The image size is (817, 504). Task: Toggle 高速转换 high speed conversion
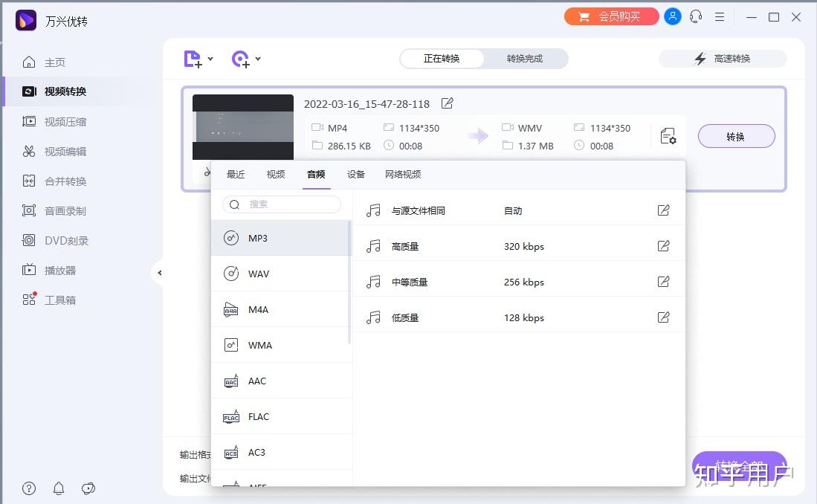[x=723, y=59]
